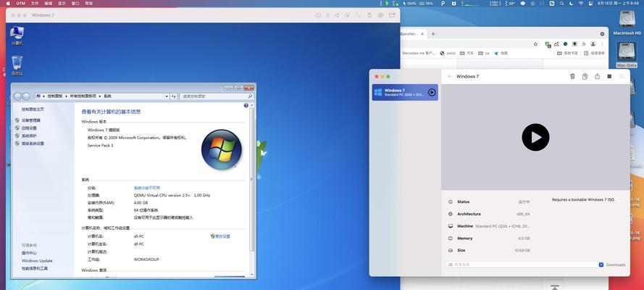This screenshot has height=290, width=644.
Task: Open the 汽车 bookmarks folder in Chrome
Action: [467, 54]
